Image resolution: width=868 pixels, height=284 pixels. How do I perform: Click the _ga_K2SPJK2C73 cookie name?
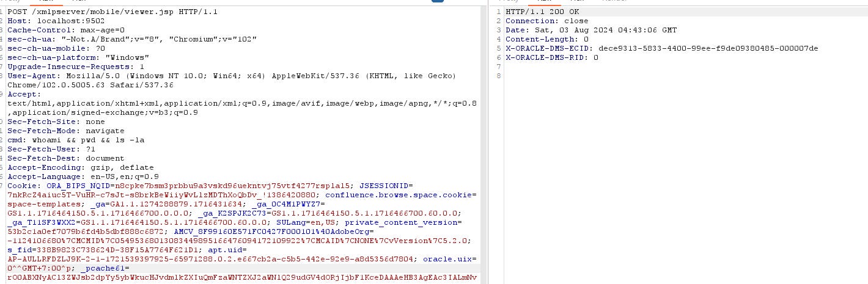click(232, 213)
